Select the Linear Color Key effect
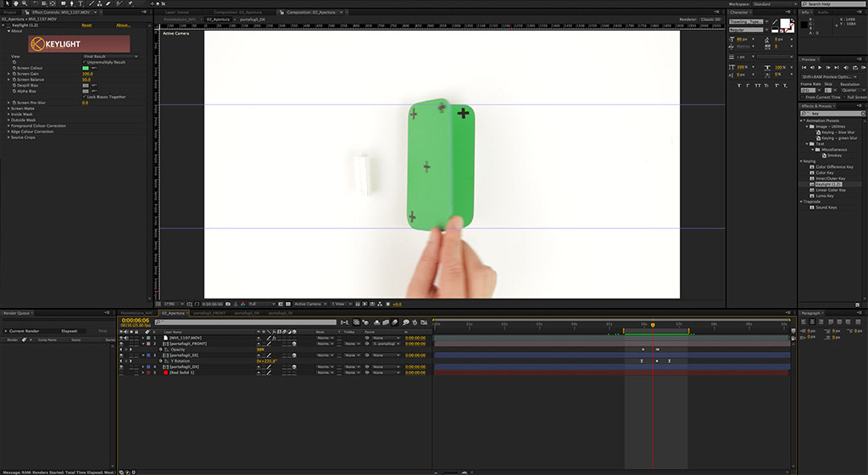This screenshot has width=868, height=475. [x=831, y=190]
